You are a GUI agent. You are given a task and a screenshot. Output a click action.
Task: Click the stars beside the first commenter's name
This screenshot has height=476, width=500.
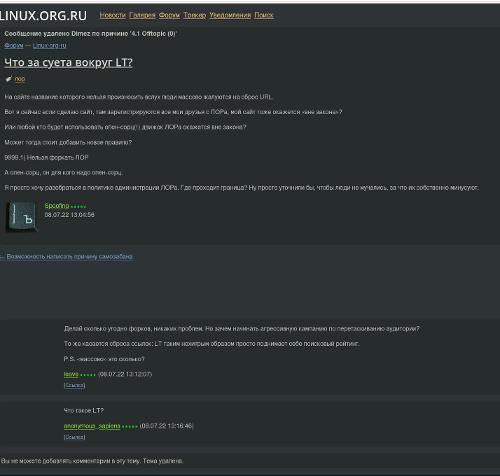[x=88, y=375]
